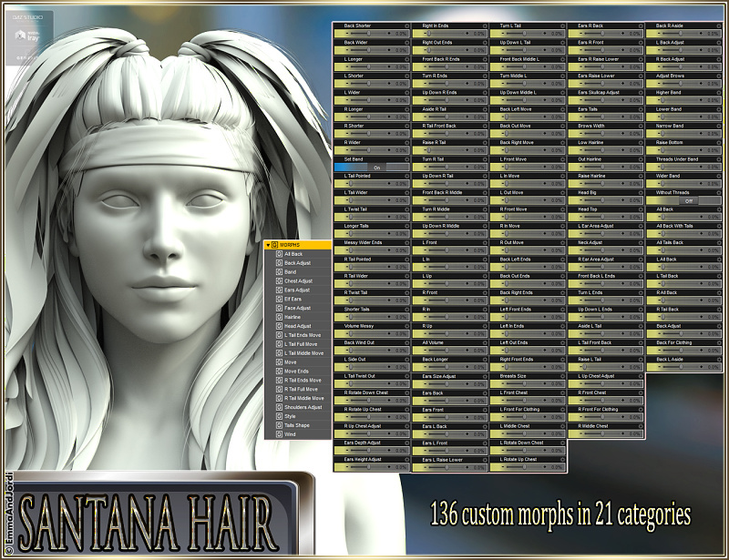Select the Head Adjust category

pyautogui.click(x=298, y=326)
